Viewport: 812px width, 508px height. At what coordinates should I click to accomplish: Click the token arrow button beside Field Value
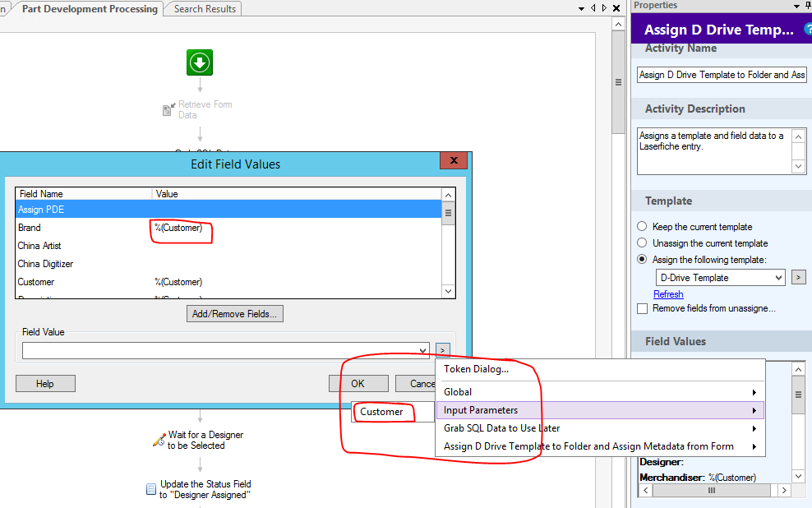[x=442, y=350]
